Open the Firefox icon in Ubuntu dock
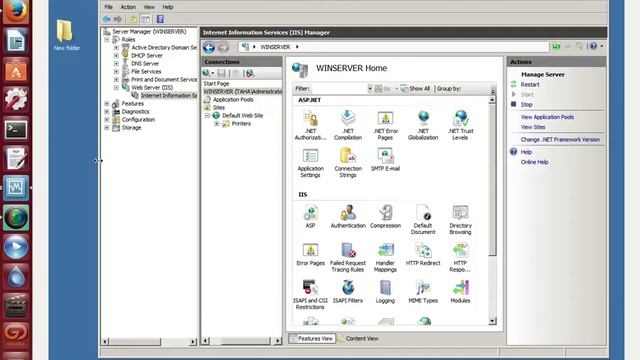This screenshot has height=360, width=640. 16,11
